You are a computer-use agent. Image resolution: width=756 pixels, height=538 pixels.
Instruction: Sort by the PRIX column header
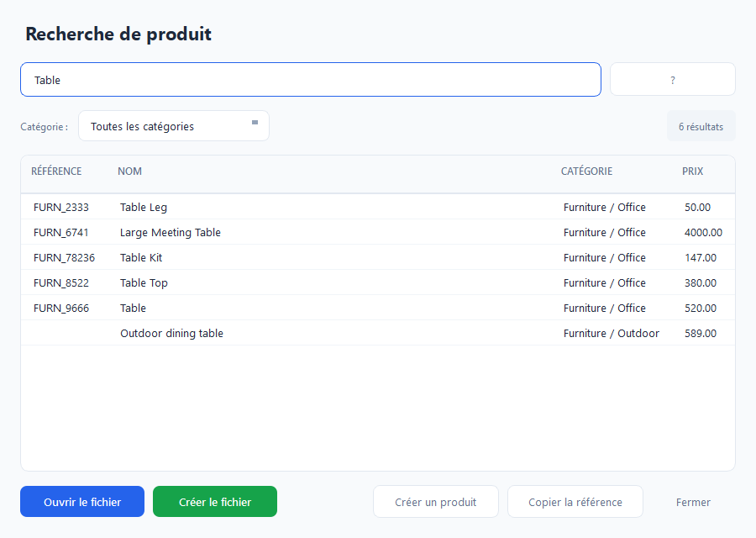click(692, 171)
